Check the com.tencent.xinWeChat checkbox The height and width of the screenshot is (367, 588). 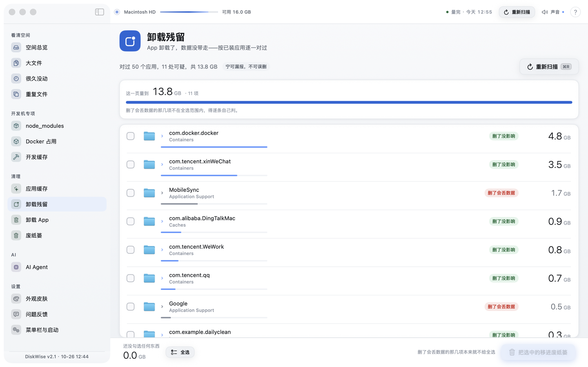tap(131, 165)
